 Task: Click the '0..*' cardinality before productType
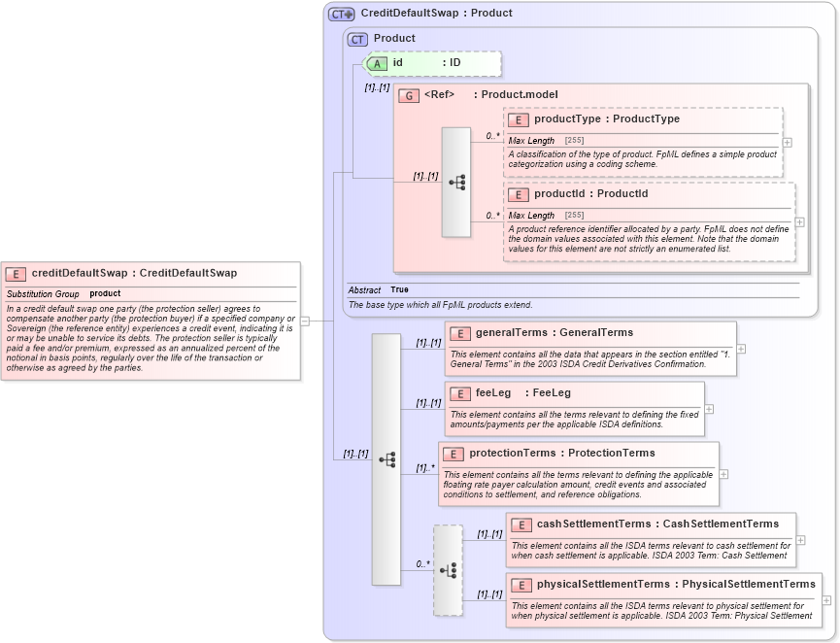493,136
